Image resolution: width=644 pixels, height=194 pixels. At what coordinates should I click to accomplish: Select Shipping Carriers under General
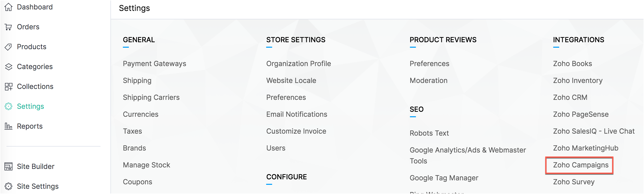pos(151,97)
